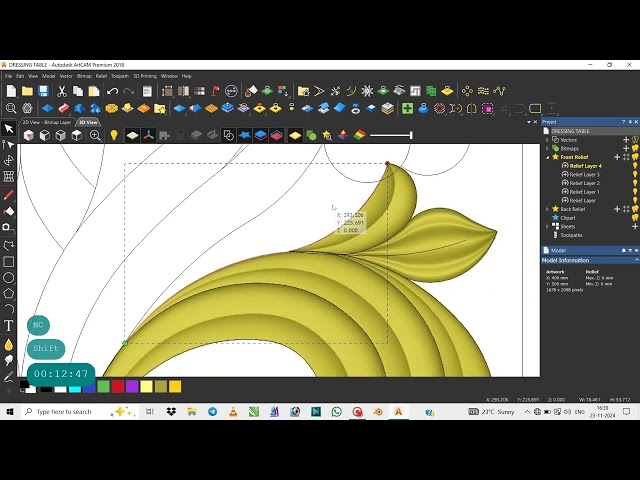The width and height of the screenshot is (640, 480).
Task: Toggle visibility bulb of Relief Layer 2
Action: tap(635, 183)
